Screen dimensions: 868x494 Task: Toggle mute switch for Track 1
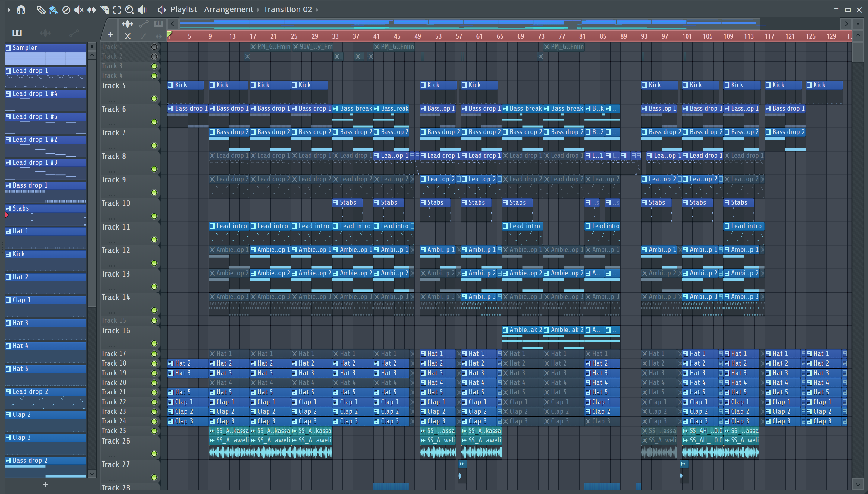[x=154, y=47]
